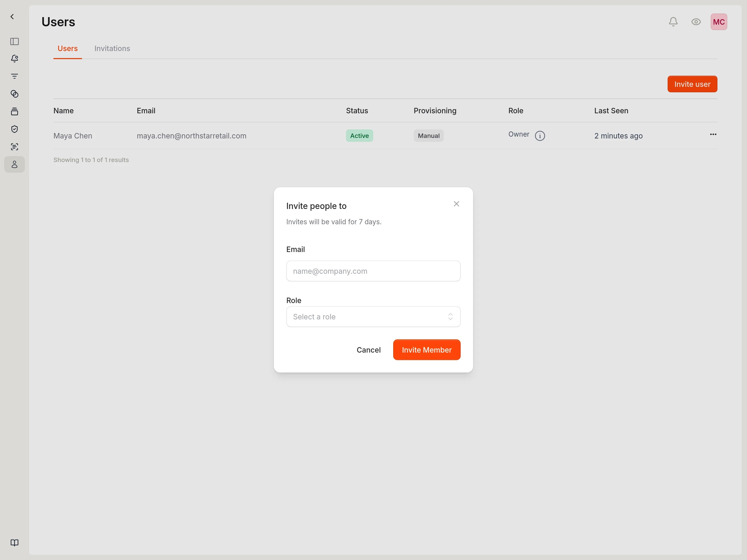Open the stacked layers sidebar icon
Screen dimensions: 747x560
pos(15,111)
